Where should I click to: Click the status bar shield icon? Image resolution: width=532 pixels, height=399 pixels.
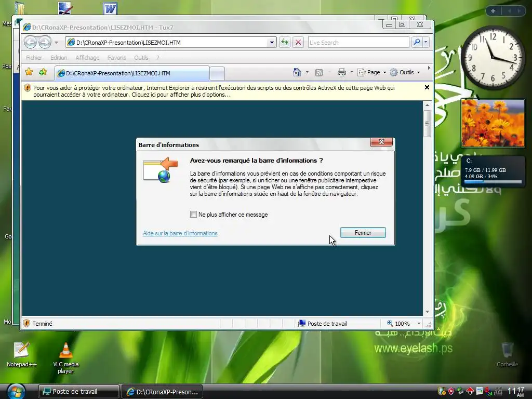tap(27, 323)
